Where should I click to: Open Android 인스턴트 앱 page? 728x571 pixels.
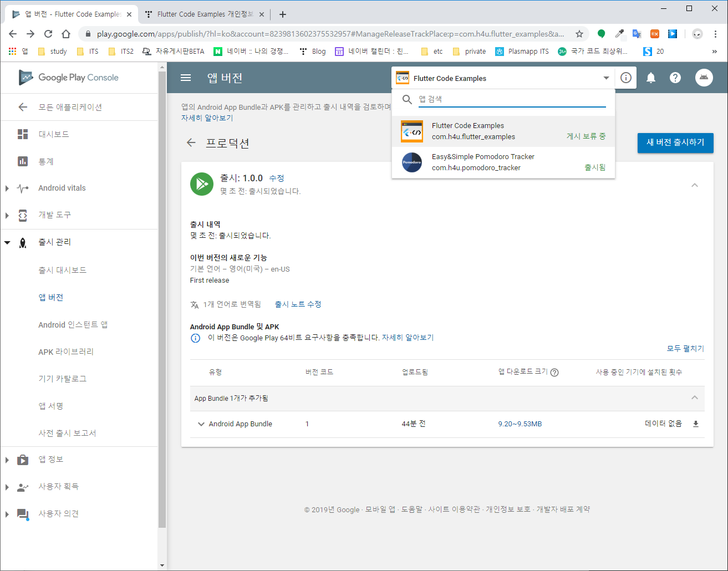pyautogui.click(x=73, y=324)
